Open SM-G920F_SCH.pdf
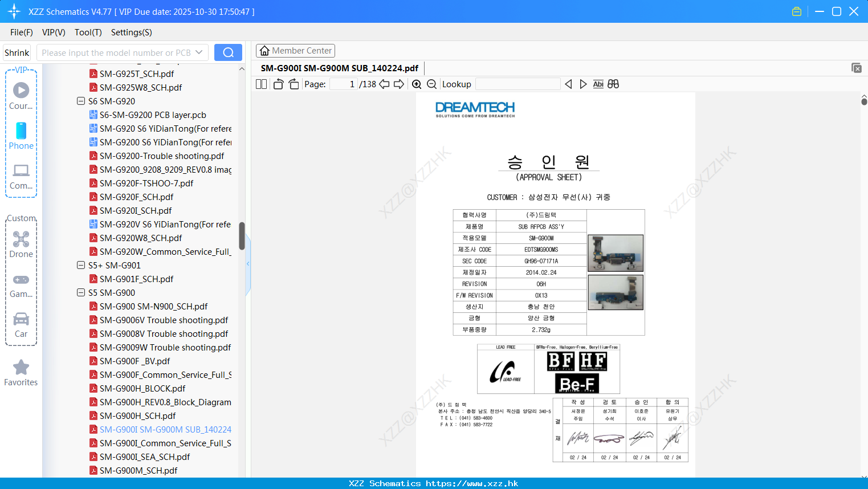This screenshot has height=489, width=868. click(136, 197)
